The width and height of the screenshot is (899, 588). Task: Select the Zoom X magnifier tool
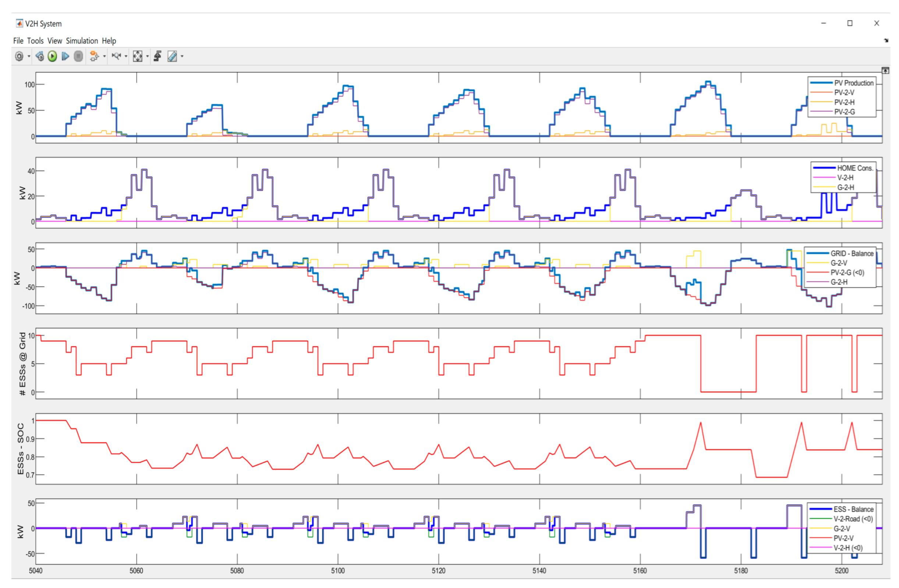[x=116, y=57]
